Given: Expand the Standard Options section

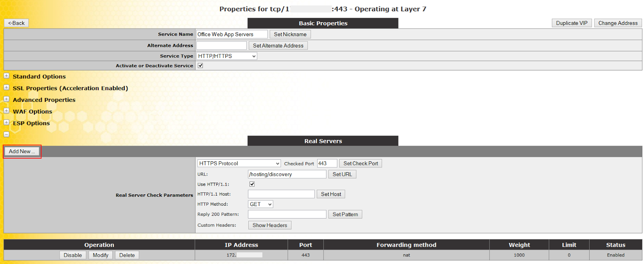Looking at the screenshot, I should pos(6,76).
